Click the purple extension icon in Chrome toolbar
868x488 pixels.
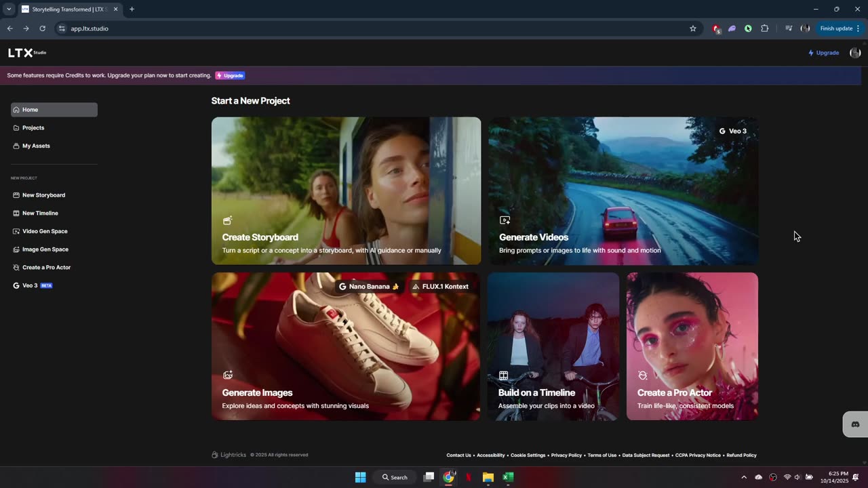(732, 28)
